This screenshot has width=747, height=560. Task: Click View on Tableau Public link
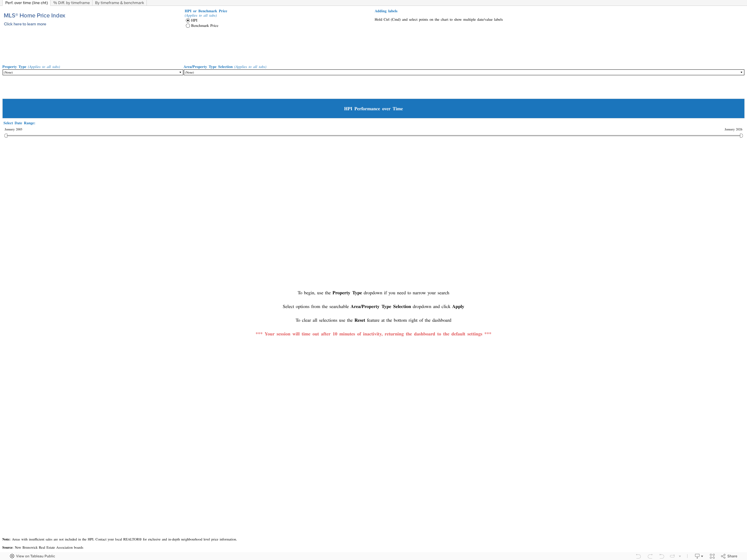point(35,556)
